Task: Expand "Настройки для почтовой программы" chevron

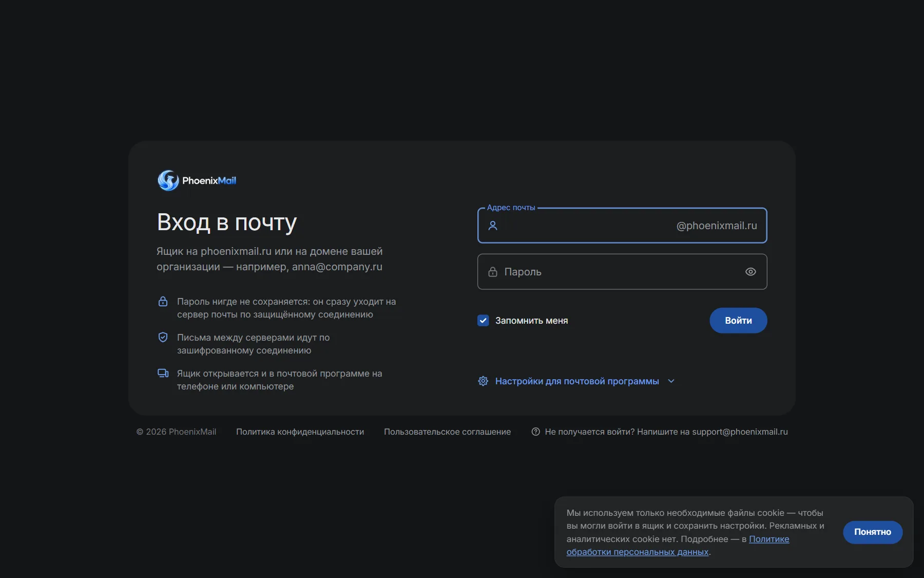Action: (671, 381)
